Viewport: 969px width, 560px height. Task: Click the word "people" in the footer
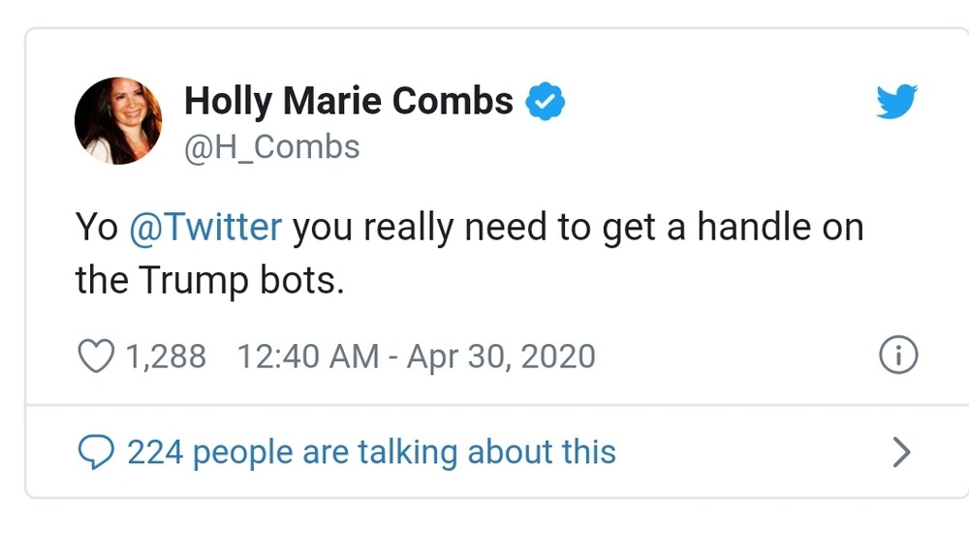coord(243,452)
